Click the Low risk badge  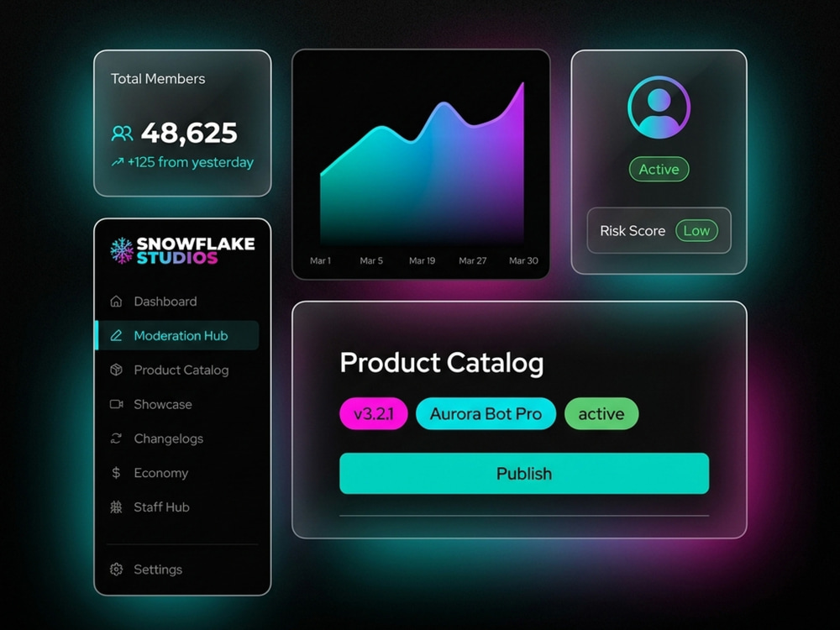coord(696,231)
